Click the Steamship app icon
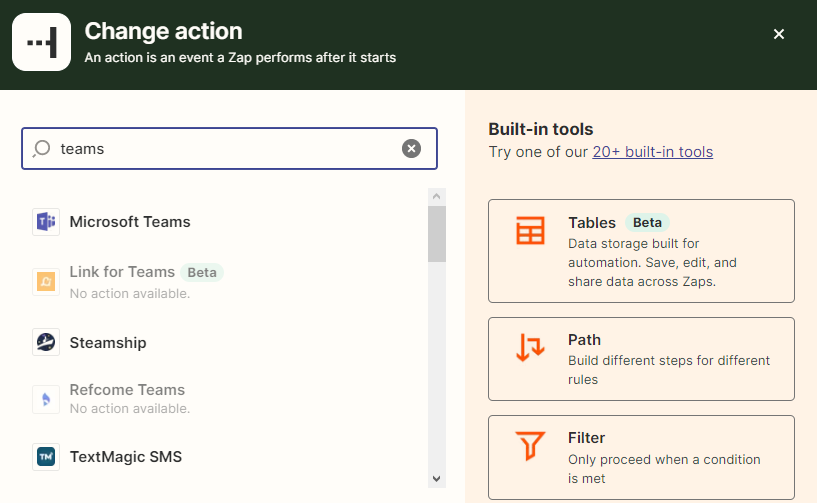The image size is (817, 503). coord(46,343)
